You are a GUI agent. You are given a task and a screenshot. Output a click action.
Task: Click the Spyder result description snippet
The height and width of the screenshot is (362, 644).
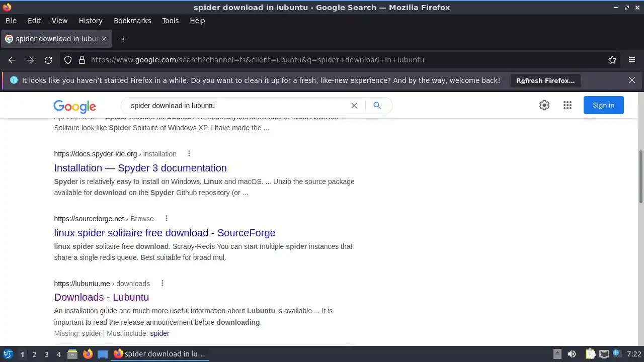pyautogui.click(x=204, y=187)
